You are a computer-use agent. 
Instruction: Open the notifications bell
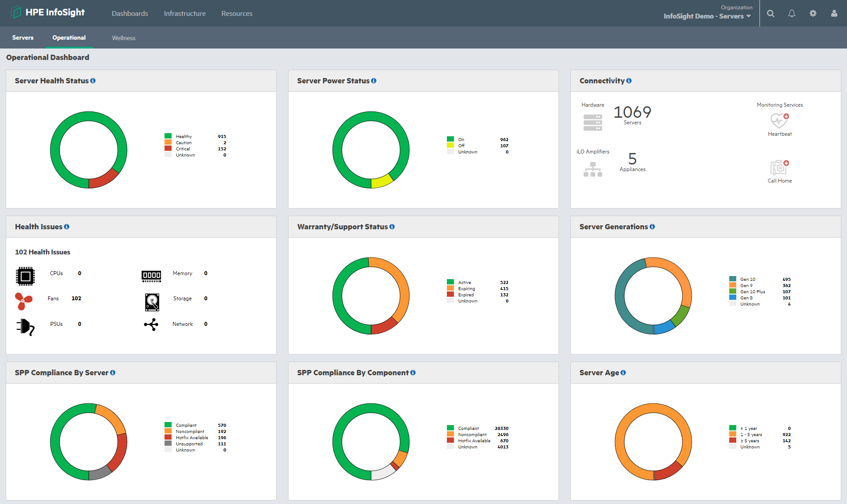click(x=792, y=14)
